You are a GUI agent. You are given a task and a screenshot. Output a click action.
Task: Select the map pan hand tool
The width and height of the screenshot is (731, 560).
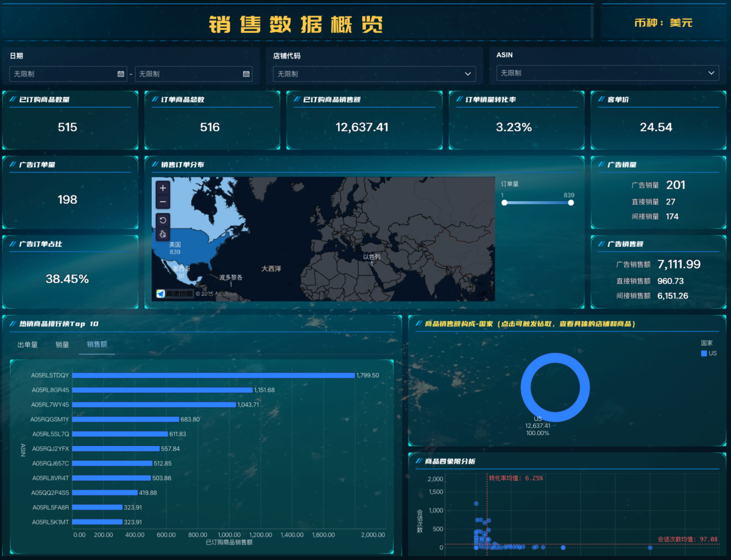(x=163, y=234)
